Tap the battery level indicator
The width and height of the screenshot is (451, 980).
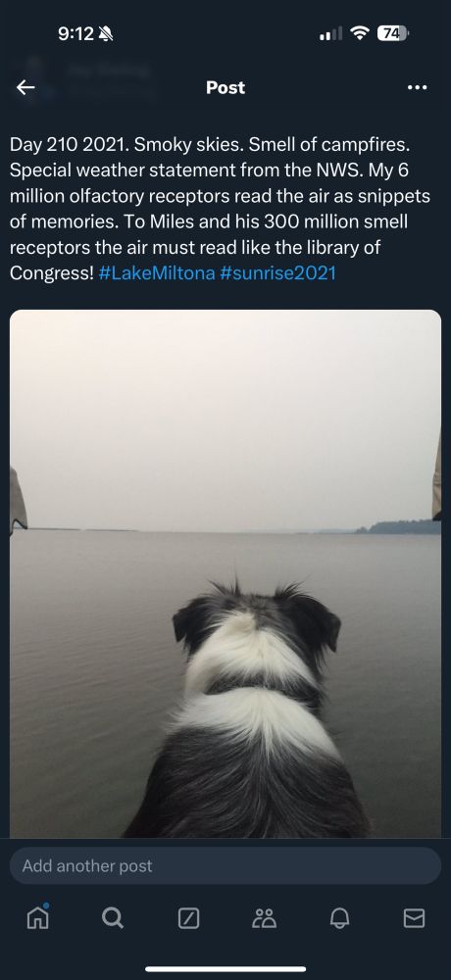tap(393, 33)
